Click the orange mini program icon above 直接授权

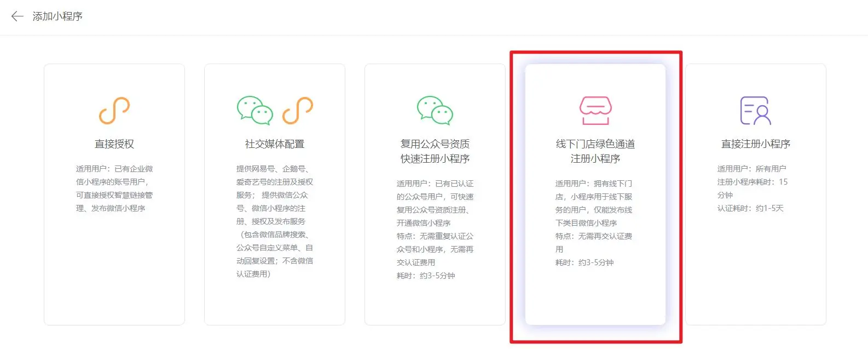[x=114, y=110]
